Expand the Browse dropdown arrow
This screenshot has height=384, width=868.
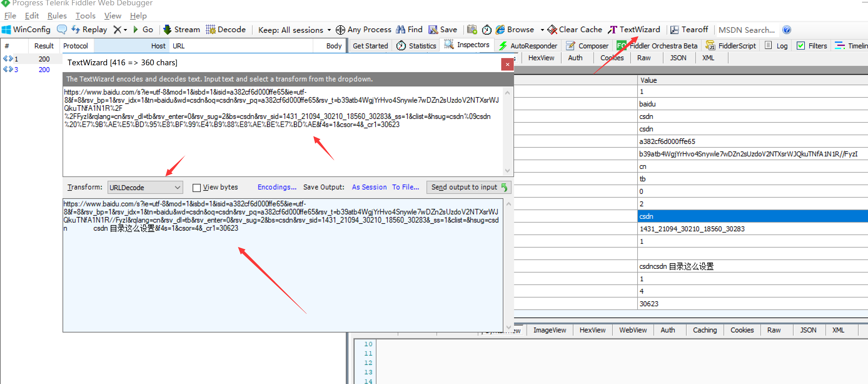click(542, 30)
